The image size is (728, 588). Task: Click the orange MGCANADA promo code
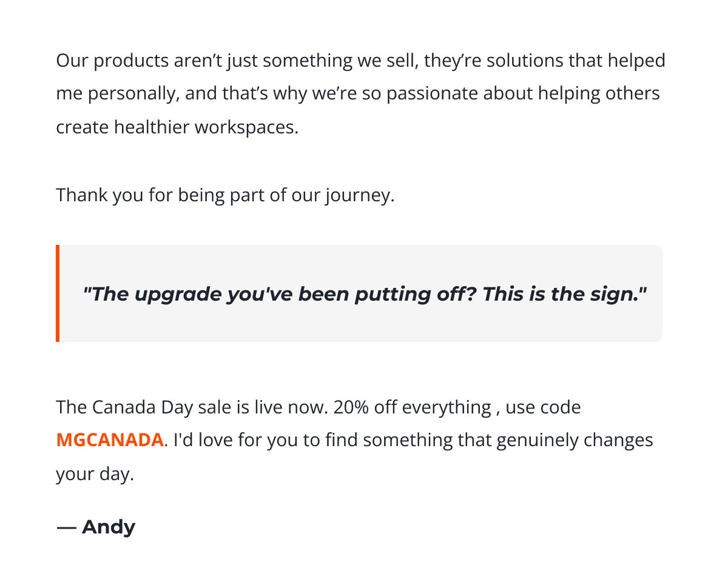pos(110,440)
